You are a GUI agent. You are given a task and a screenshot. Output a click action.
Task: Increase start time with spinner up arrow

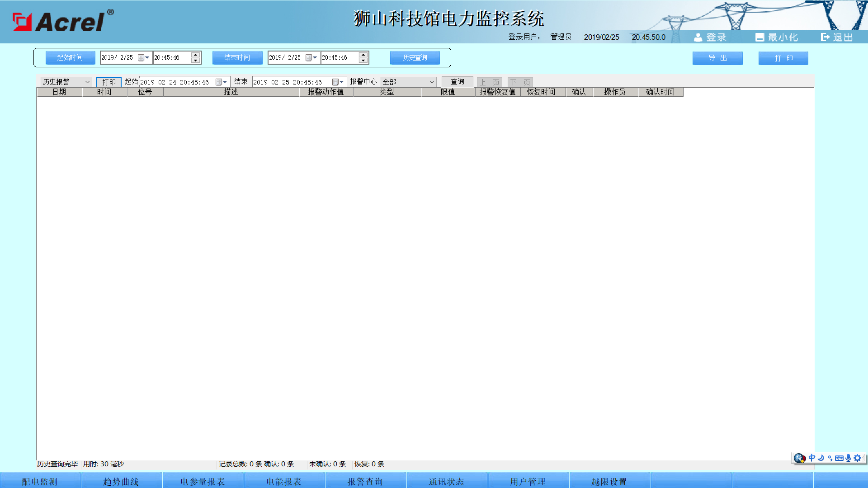click(x=195, y=55)
